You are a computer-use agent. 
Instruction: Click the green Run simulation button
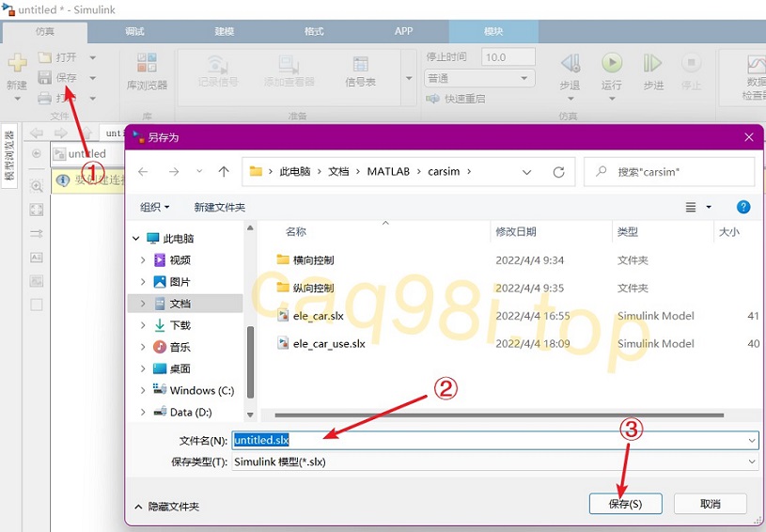point(612,63)
